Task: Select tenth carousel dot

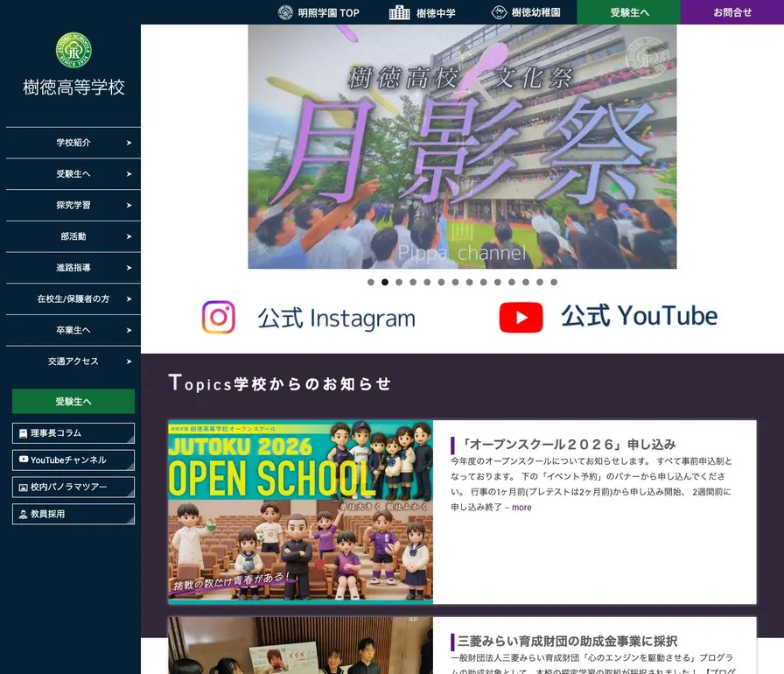Action: click(498, 282)
